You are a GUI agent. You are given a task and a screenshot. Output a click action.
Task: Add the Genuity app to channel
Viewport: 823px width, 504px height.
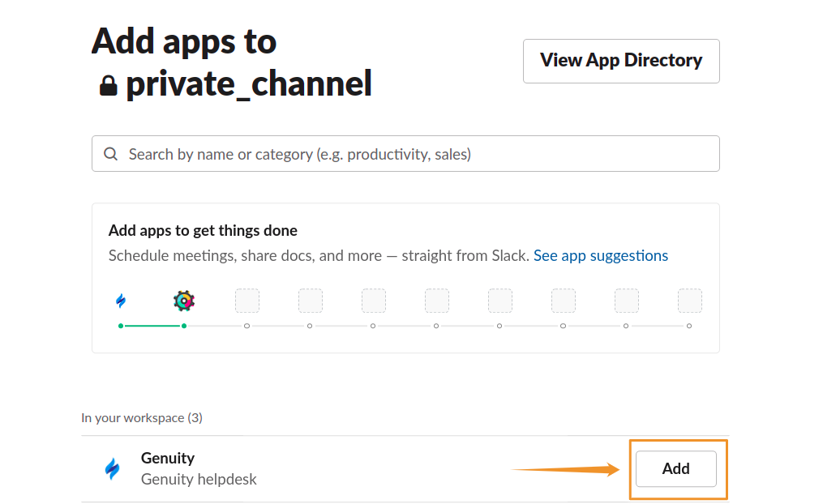point(676,469)
